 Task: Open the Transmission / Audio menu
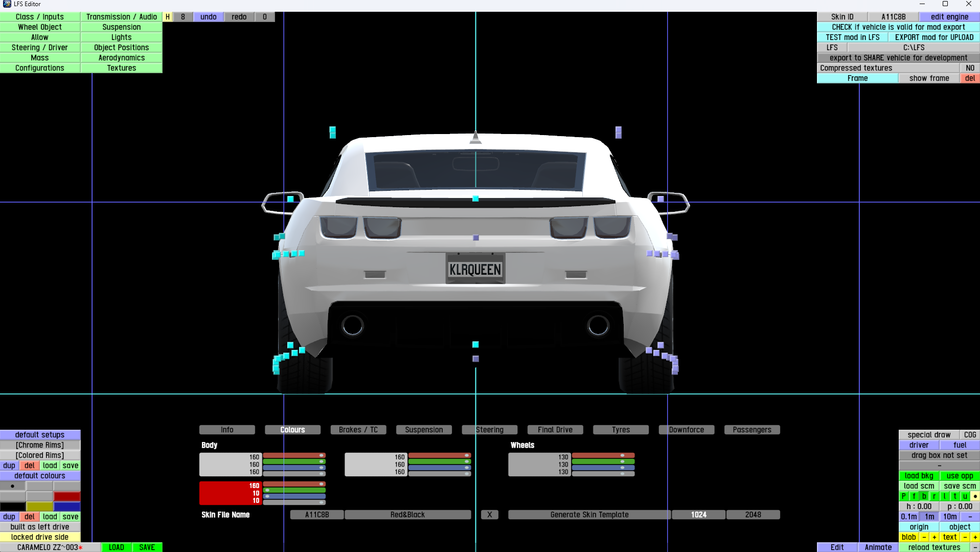pyautogui.click(x=122, y=17)
